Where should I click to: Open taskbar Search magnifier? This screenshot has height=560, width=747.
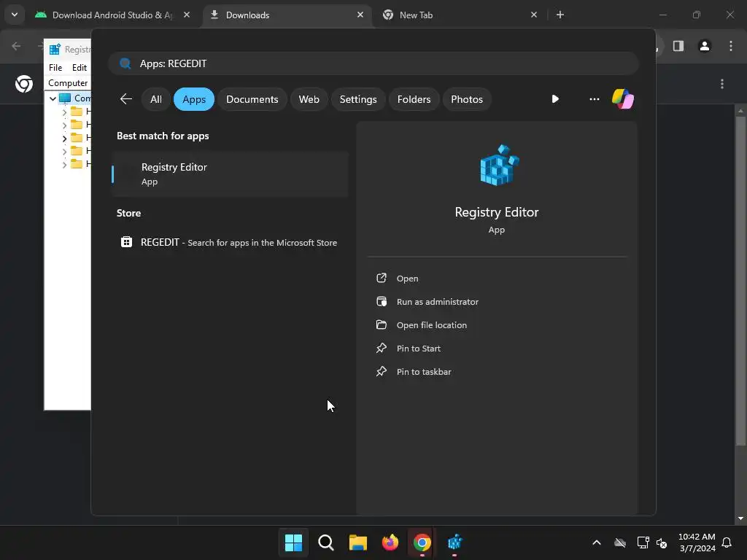[326, 542]
